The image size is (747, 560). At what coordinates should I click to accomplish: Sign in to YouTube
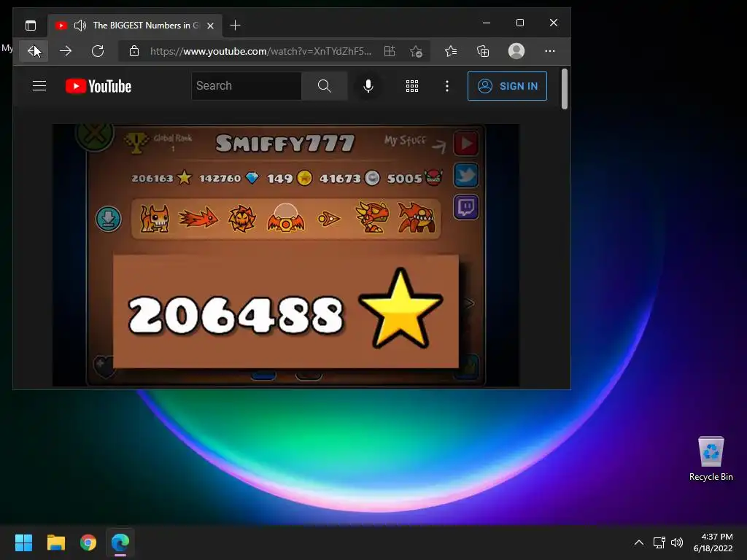507,86
